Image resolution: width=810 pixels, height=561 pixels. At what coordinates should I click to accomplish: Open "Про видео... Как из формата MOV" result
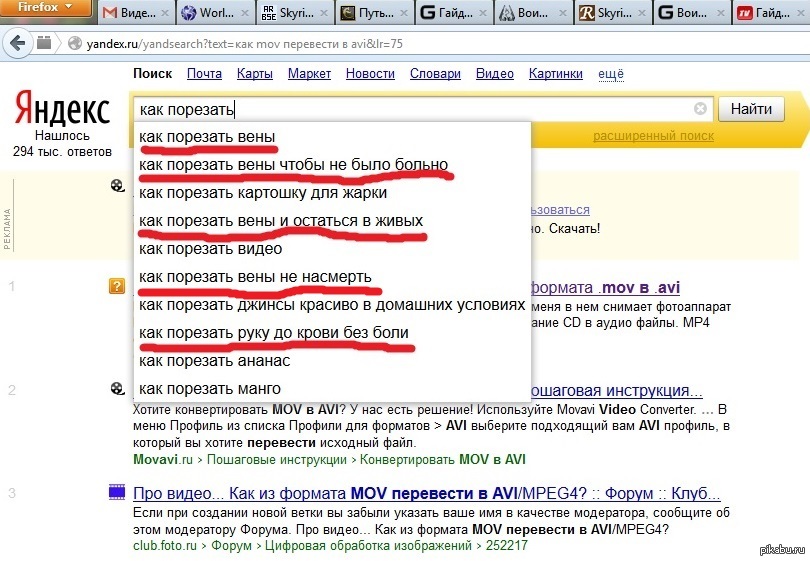click(x=427, y=494)
